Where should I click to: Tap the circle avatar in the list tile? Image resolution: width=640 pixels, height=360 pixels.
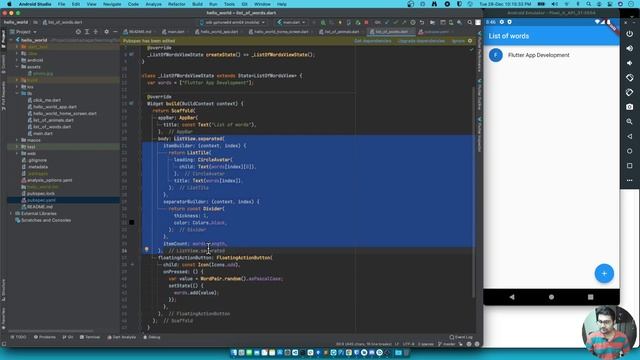(496, 55)
